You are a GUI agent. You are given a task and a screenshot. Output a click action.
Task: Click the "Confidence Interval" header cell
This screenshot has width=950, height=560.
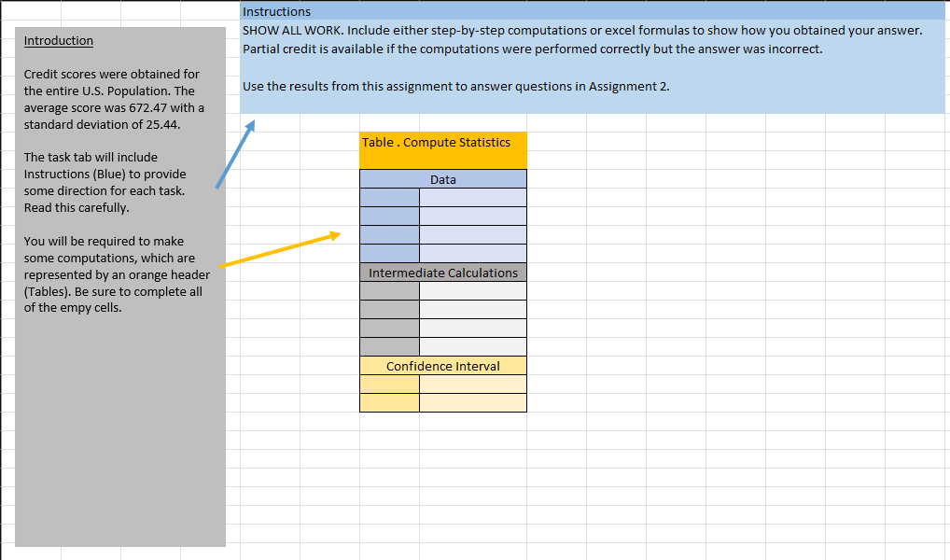(x=442, y=365)
